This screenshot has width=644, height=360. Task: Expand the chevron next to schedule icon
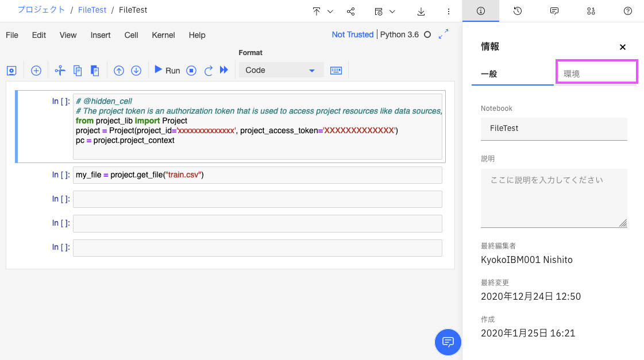tap(392, 11)
